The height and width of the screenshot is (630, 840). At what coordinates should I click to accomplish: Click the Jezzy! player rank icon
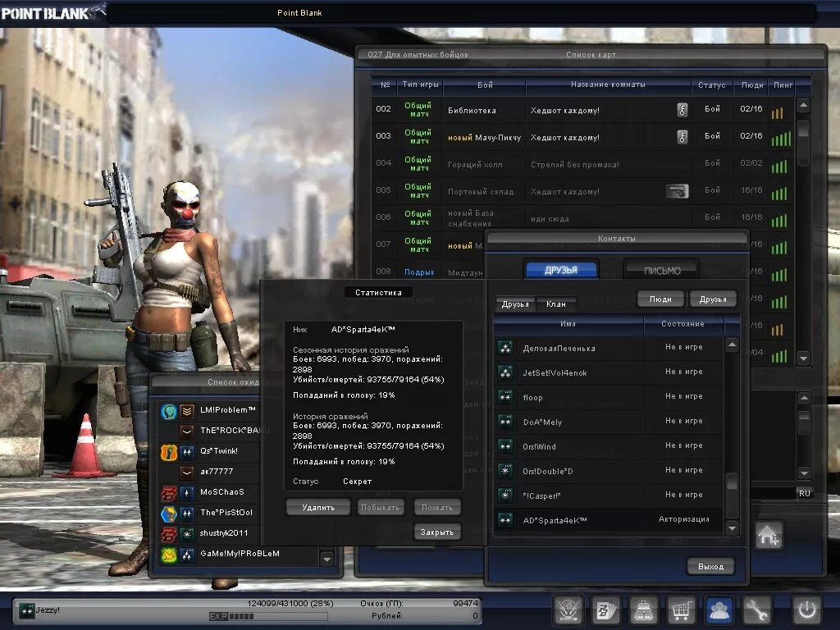pos(26,610)
